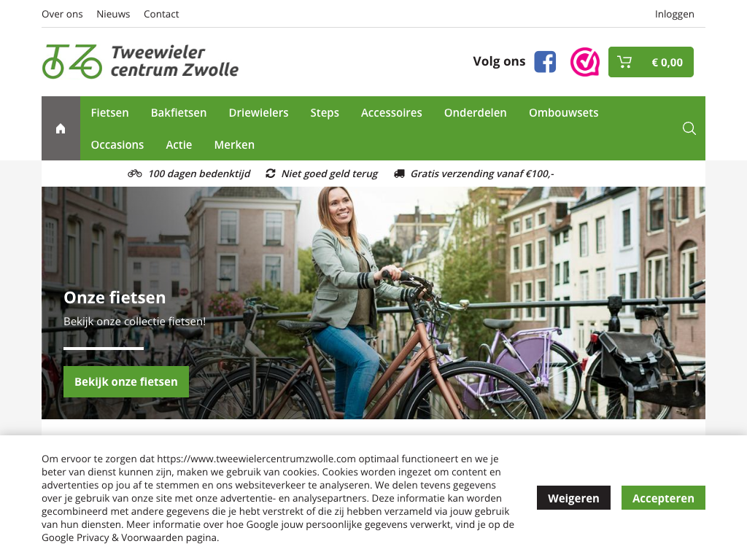This screenshot has width=747, height=560.
Task: Click the home icon in navigation bar
Action: [x=61, y=128]
